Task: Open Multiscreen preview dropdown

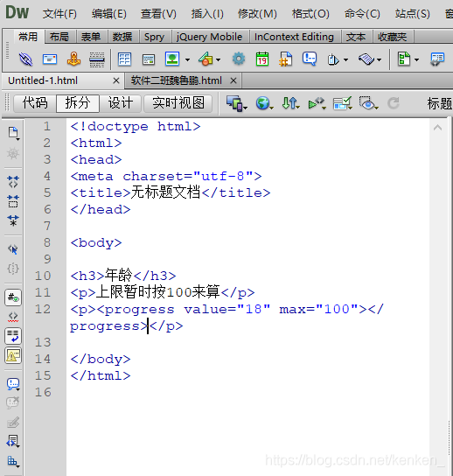Action: point(236,103)
